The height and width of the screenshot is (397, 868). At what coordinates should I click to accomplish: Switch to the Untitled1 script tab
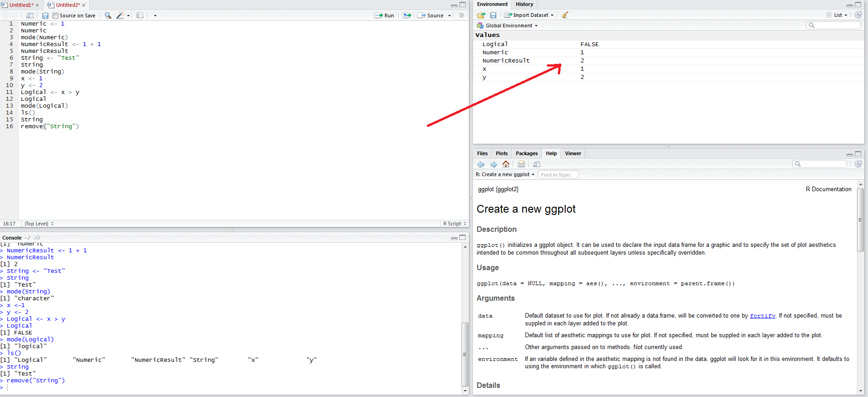click(21, 5)
